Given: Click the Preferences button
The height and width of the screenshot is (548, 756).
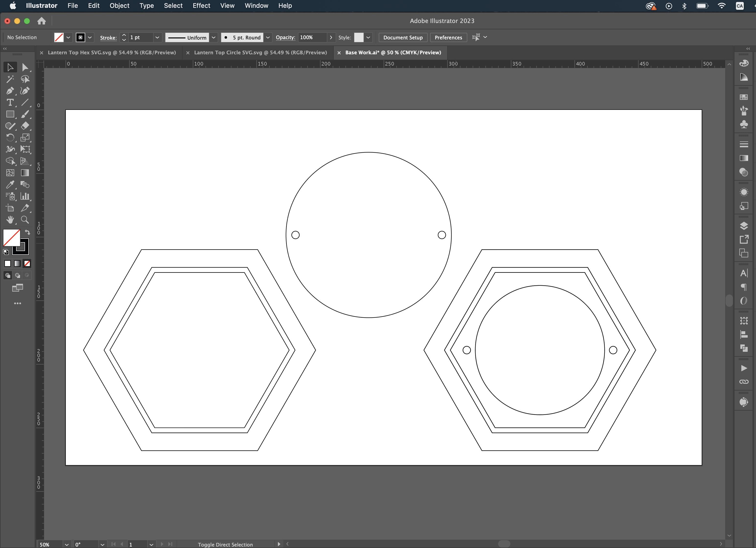Looking at the screenshot, I should [448, 37].
